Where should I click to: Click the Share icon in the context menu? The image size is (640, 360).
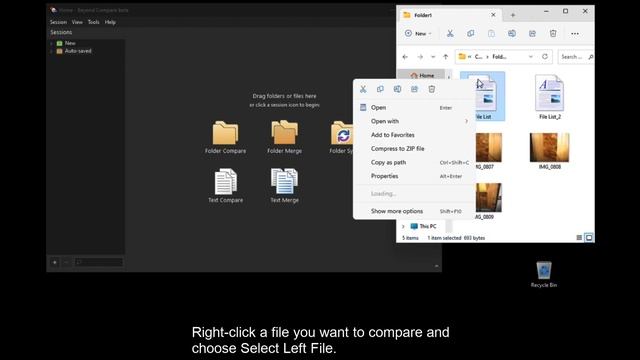coord(414,89)
